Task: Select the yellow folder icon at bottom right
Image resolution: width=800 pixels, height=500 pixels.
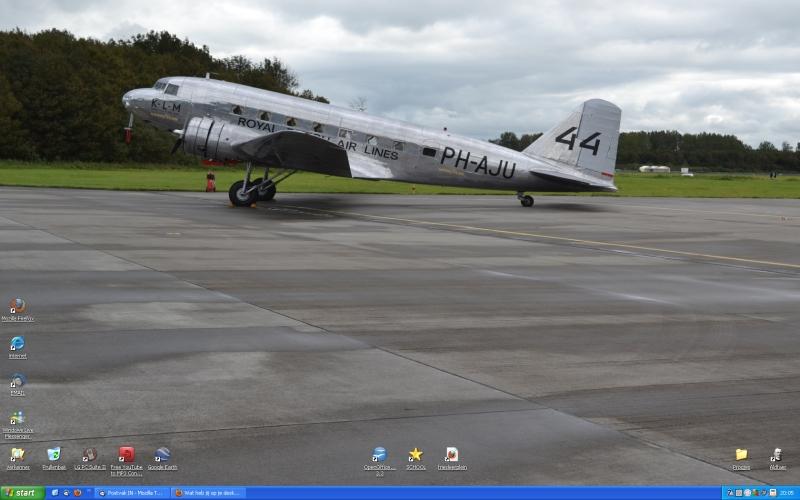Action: click(x=741, y=458)
